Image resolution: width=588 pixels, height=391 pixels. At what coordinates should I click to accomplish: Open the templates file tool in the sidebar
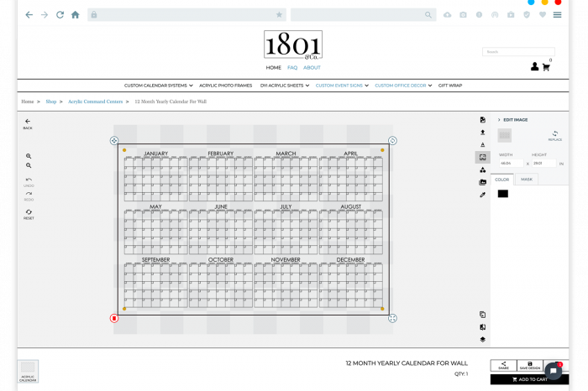[x=483, y=120]
